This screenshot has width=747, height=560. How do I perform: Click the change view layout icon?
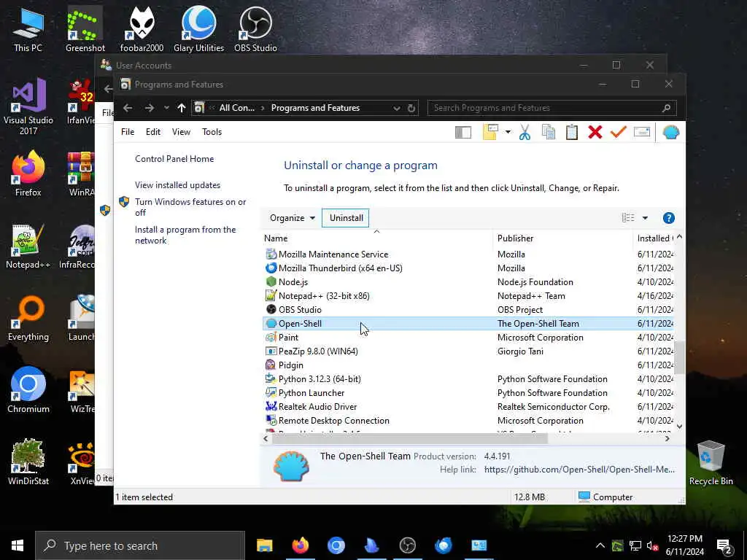tap(628, 218)
